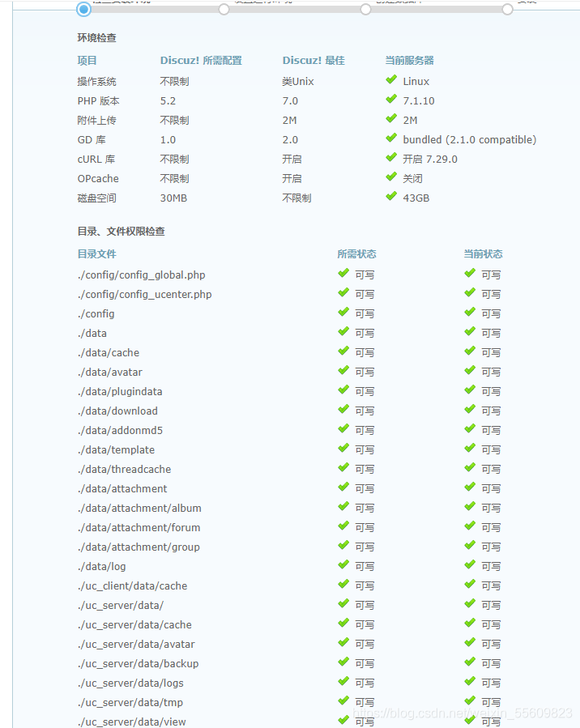Click current-status check for ./uc_server/data/avatar
This screenshot has height=728, width=580.
click(x=470, y=643)
